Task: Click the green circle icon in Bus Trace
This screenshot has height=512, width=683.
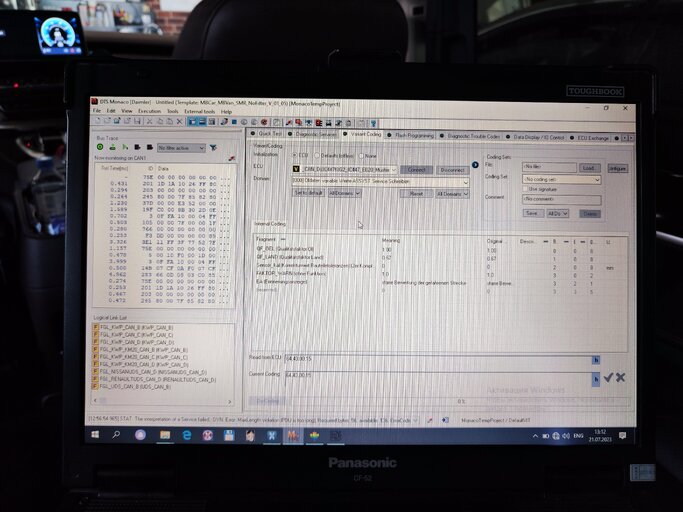Action: [x=100, y=147]
